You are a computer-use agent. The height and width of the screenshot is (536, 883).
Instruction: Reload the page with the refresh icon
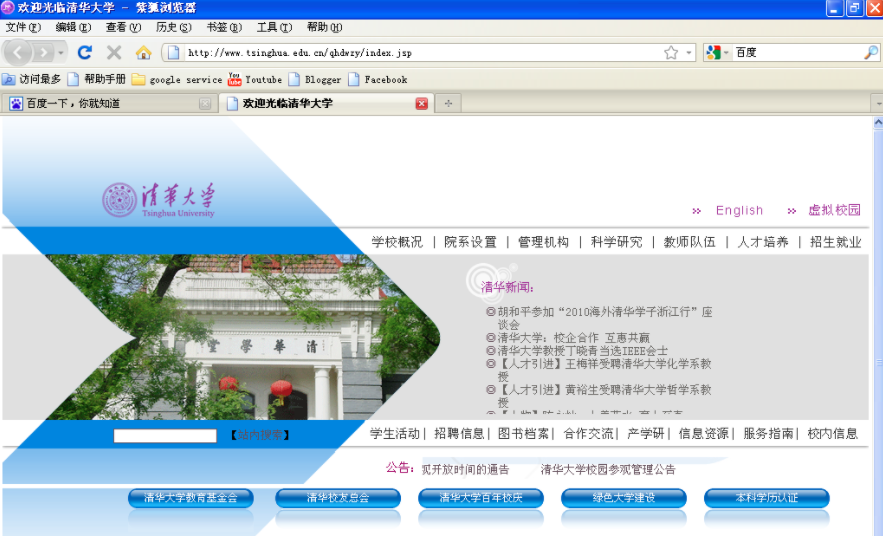click(85, 52)
